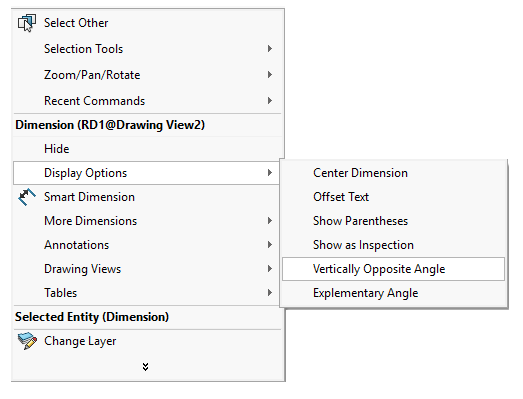Screen dimensions: 523x399
Task: Expand the Selection Tools submenu arrow
Action: 270,49
